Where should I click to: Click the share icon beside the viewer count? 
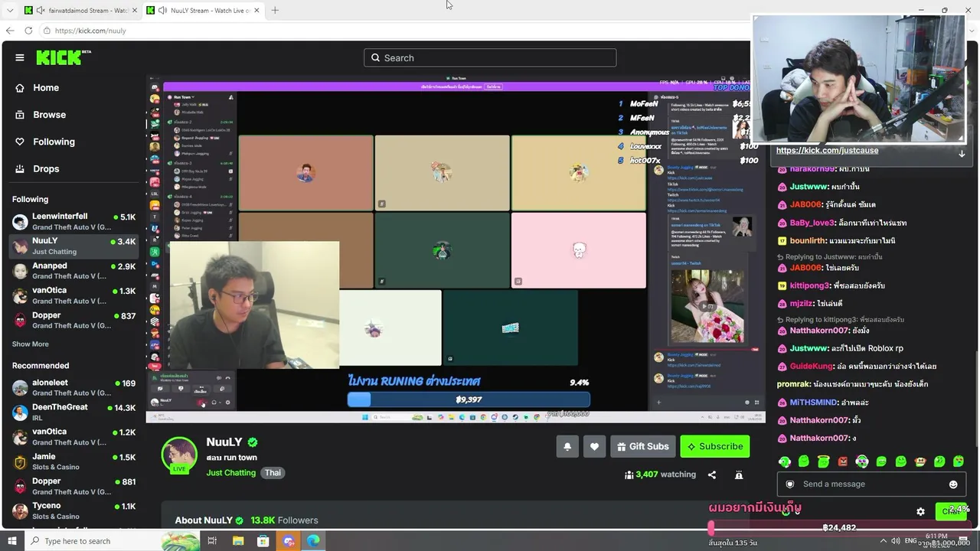point(712,474)
